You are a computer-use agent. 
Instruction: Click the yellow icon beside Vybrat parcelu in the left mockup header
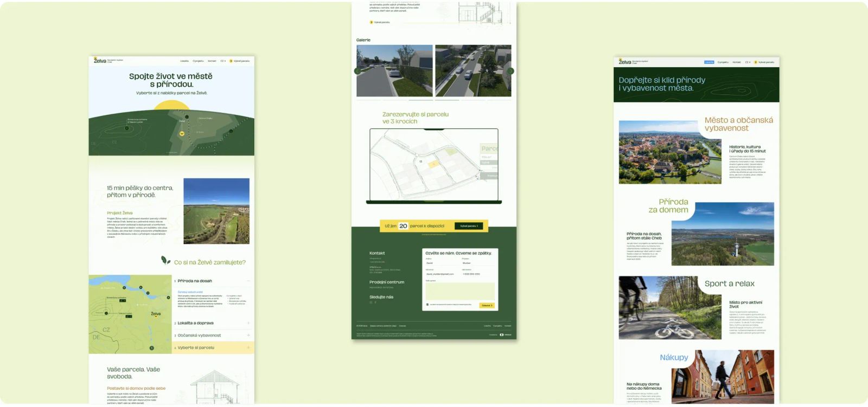pyautogui.click(x=231, y=61)
